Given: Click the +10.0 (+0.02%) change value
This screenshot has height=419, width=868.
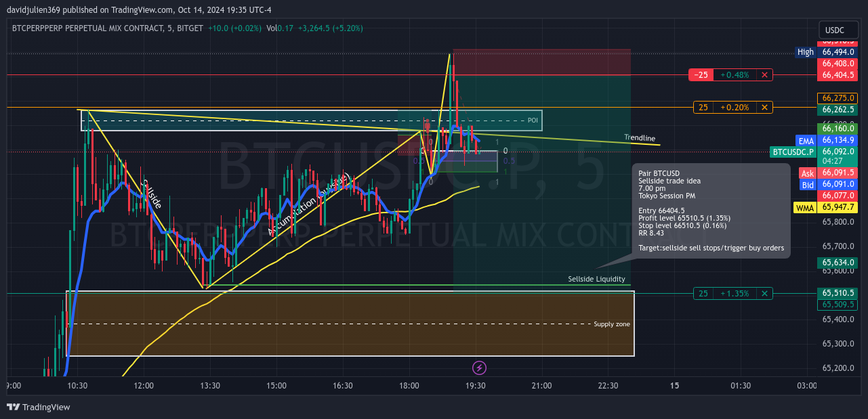Looking at the screenshot, I should point(234,28).
